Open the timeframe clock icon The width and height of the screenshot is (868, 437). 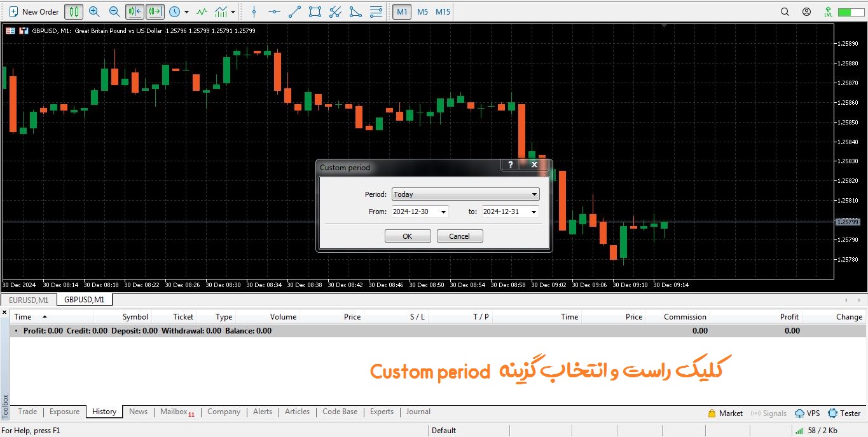pos(174,11)
